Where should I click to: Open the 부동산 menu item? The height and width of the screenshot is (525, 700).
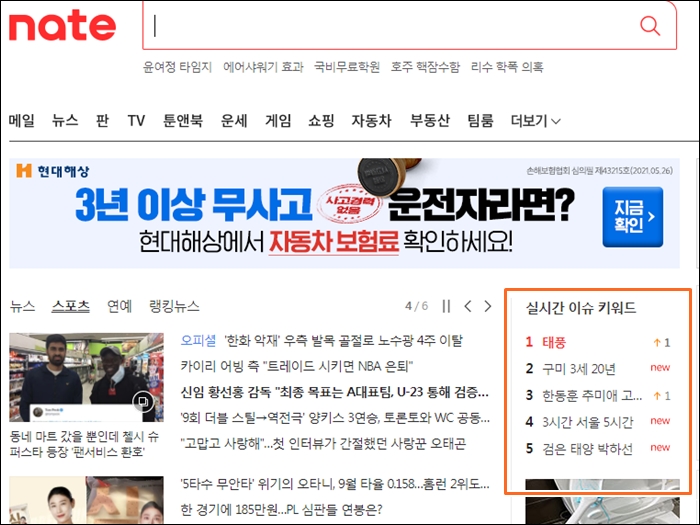(x=430, y=121)
